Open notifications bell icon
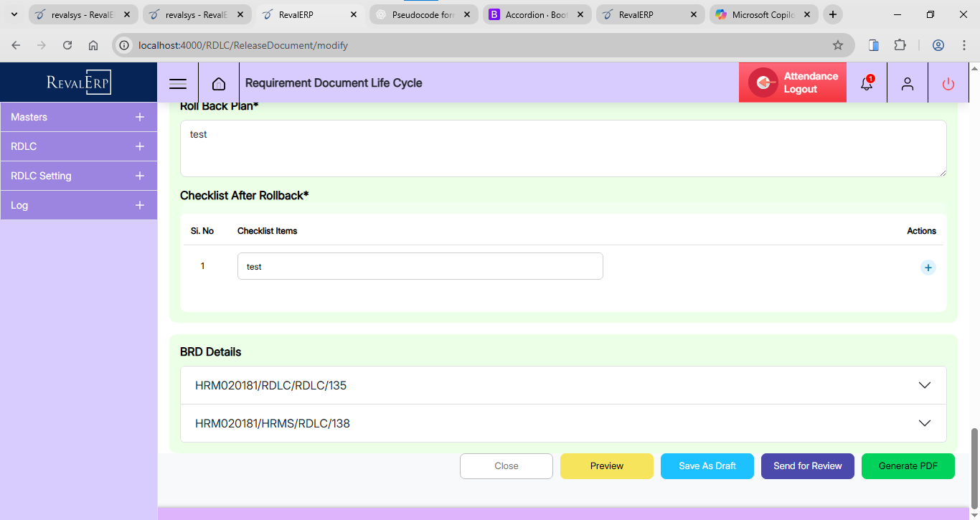Image resolution: width=980 pixels, height=520 pixels. coord(867,83)
